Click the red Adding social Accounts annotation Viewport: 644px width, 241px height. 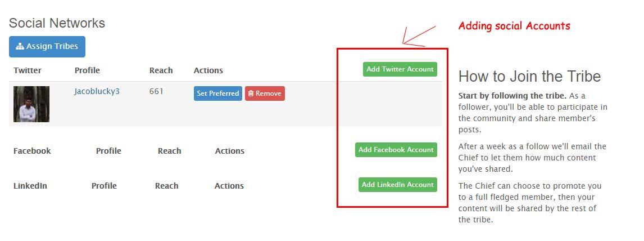tap(514, 26)
